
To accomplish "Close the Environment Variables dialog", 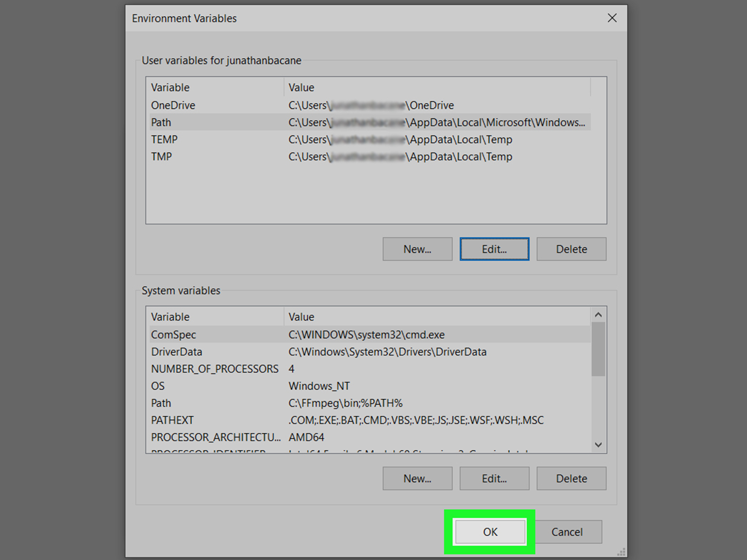I will click(x=612, y=18).
